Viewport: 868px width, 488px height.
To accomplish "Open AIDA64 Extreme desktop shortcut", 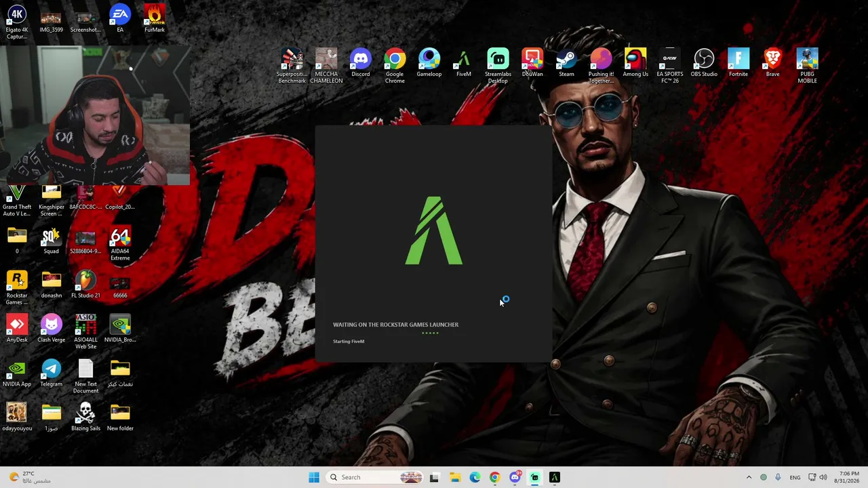I will [120, 244].
